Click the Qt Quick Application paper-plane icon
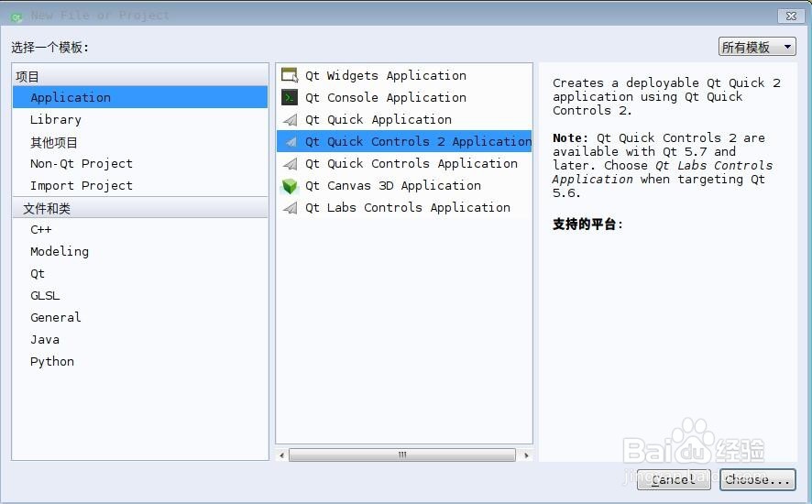 click(290, 120)
